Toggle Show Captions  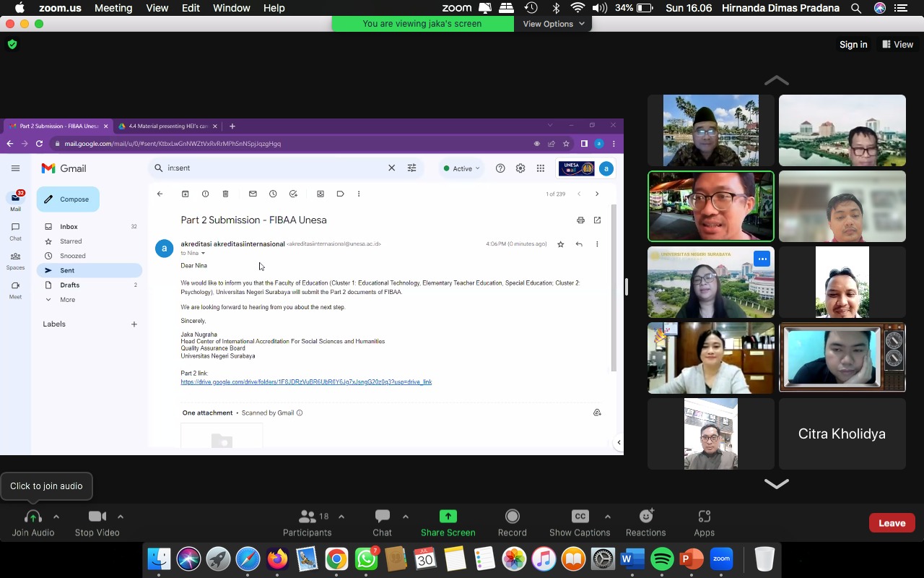pos(580,523)
